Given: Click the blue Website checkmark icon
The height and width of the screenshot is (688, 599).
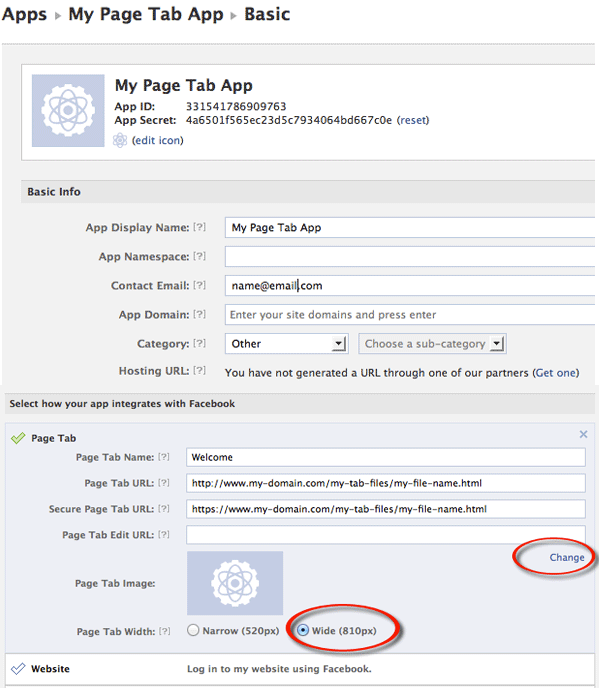Looking at the screenshot, I should [x=18, y=669].
